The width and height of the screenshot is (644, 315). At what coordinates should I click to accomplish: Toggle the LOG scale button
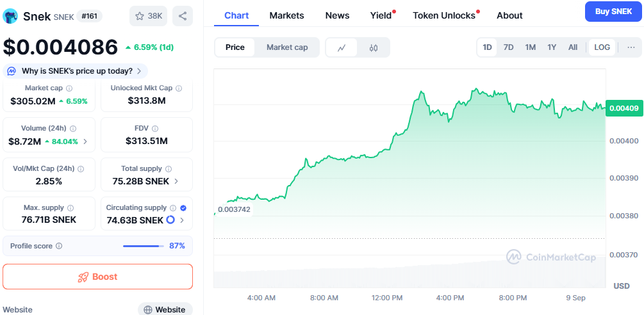[602, 47]
